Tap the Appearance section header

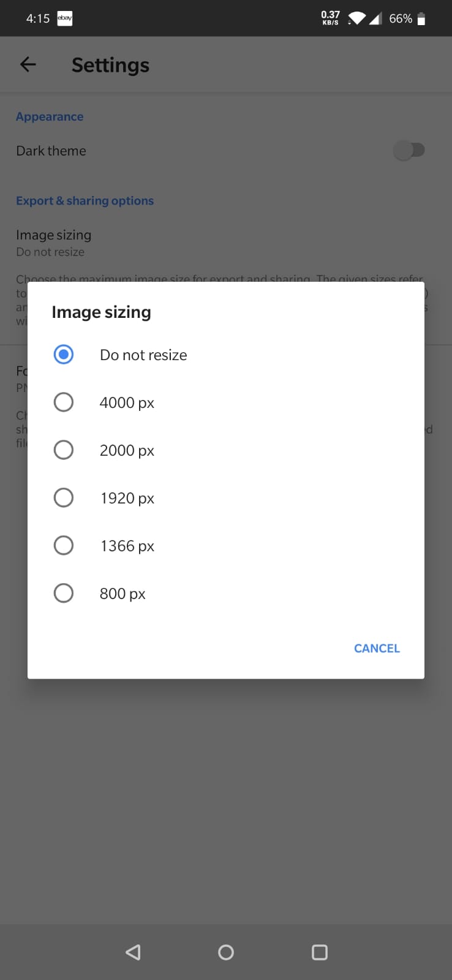click(x=49, y=116)
